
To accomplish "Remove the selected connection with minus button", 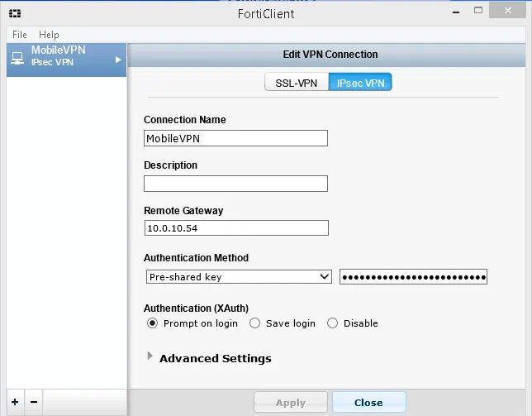I will pos(34,402).
